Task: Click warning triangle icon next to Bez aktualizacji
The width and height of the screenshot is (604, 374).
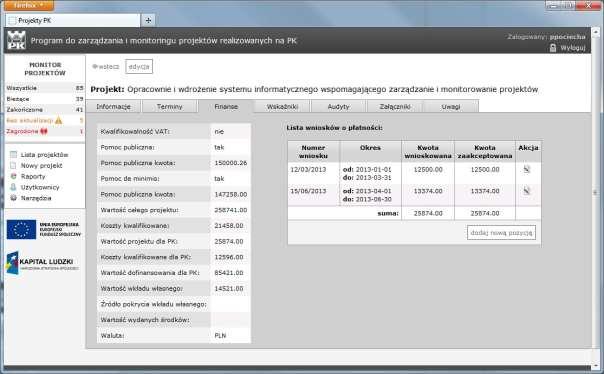Action: (58, 120)
